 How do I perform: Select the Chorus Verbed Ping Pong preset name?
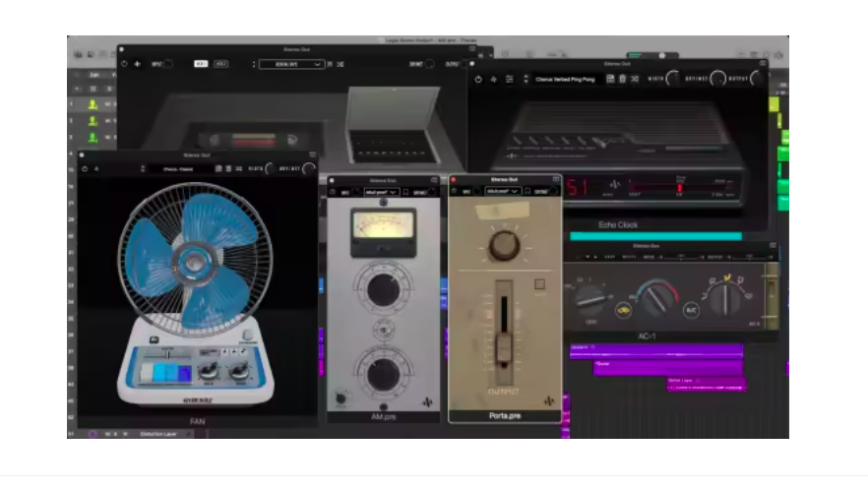[565, 79]
